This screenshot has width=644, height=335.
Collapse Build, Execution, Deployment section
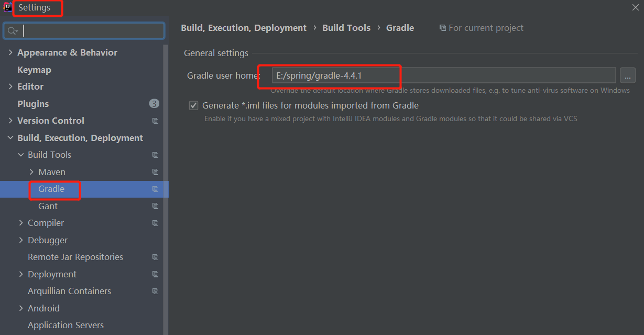(10, 138)
